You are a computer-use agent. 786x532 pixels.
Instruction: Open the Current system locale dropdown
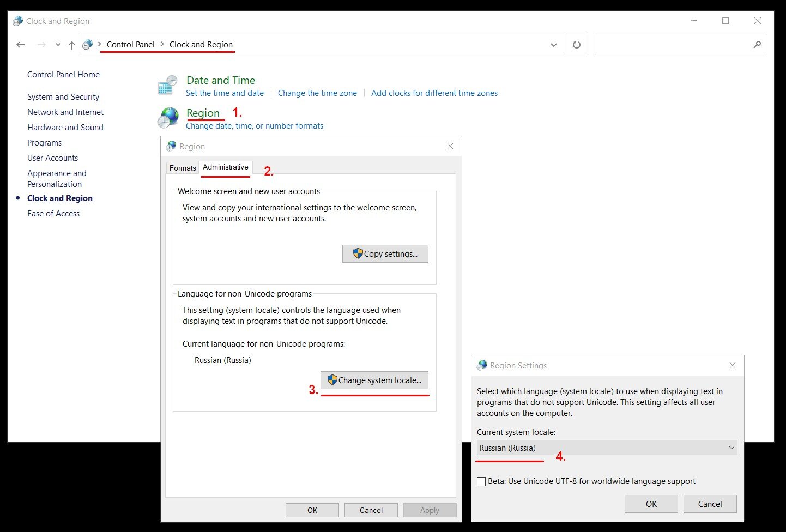click(607, 448)
